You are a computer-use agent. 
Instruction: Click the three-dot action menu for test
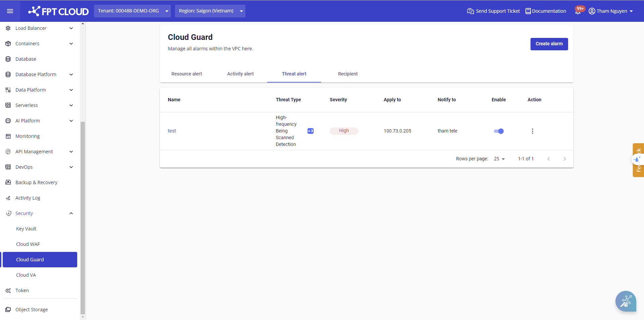click(x=532, y=131)
